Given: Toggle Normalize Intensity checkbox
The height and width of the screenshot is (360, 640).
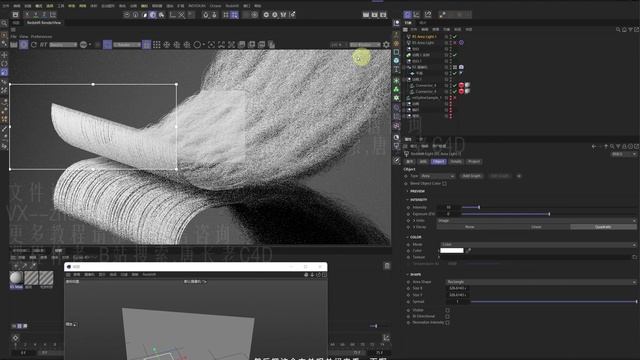Looking at the screenshot, I should coord(447,322).
